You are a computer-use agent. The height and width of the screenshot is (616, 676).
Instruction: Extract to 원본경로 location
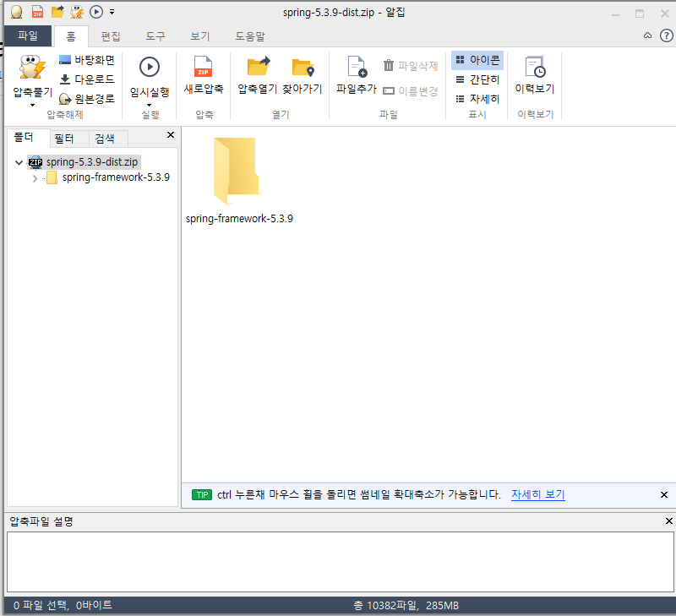coord(87,99)
